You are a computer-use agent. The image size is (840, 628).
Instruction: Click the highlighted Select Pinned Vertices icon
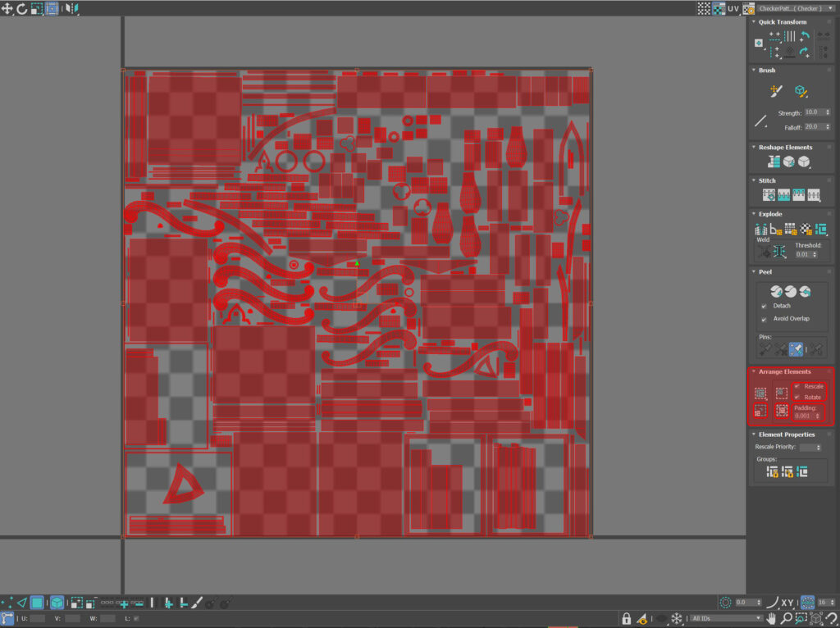point(796,349)
